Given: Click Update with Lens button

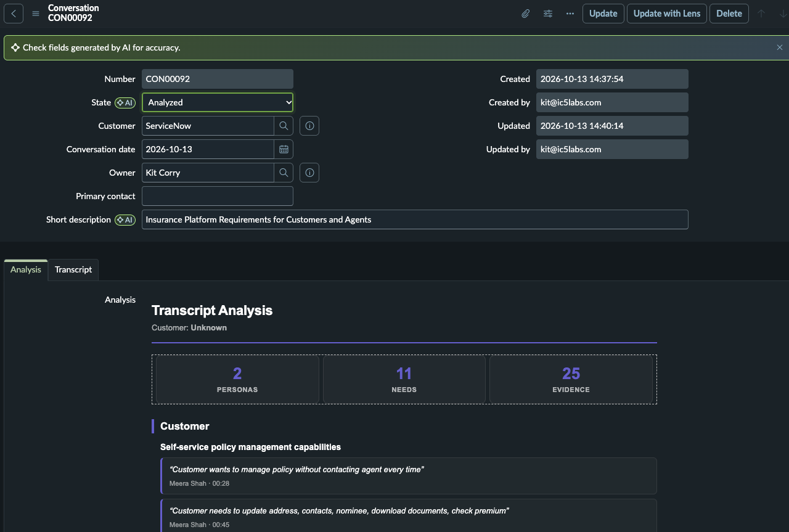Looking at the screenshot, I should click(x=667, y=14).
